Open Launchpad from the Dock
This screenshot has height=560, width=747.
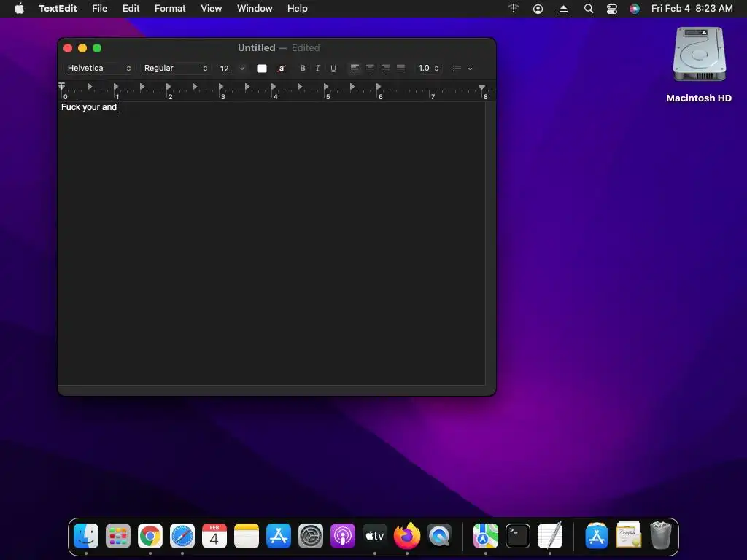pyautogui.click(x=118, y=536)
